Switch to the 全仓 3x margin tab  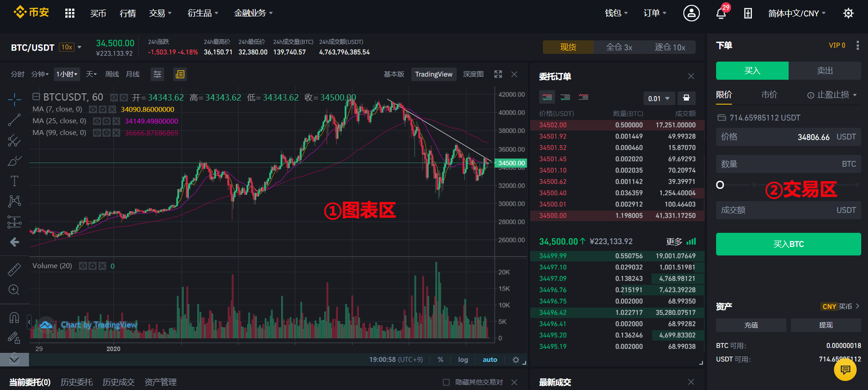pos(619,47)
